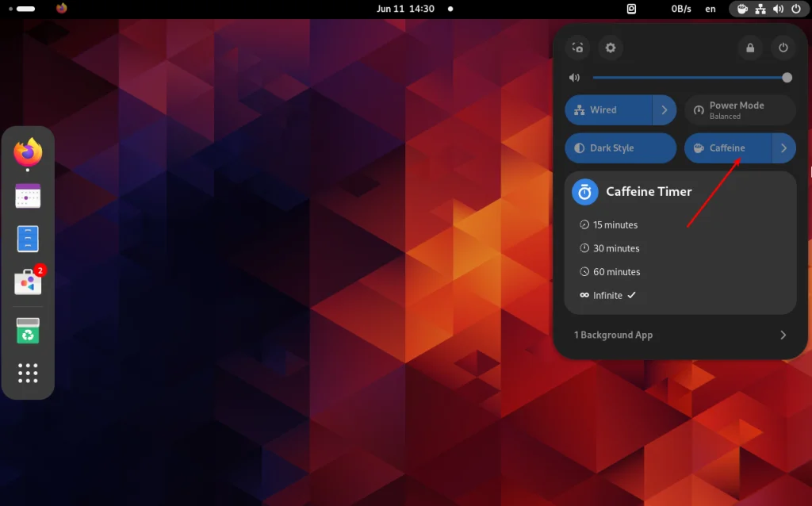This screenshot has width=812, height=506.
Task: Click the screenshot icon in quick settings
Action: (x=578, y=48)
